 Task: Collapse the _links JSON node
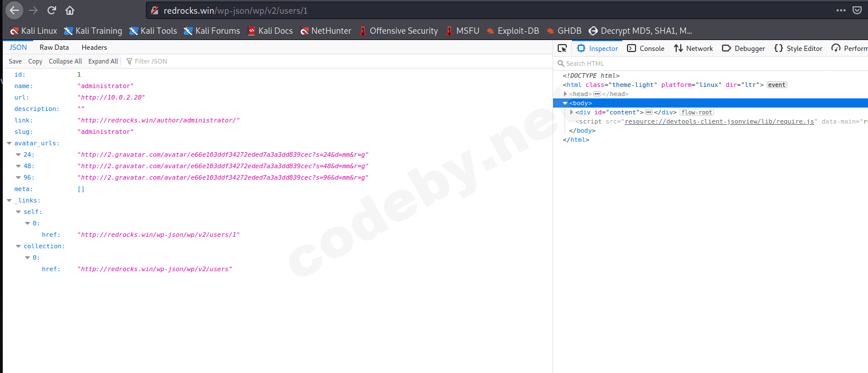click(9, 200)
